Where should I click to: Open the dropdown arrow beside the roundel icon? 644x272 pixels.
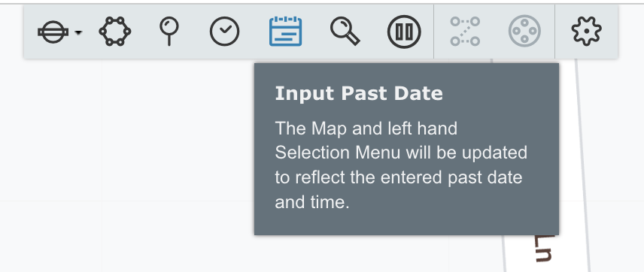pos(78,32)
